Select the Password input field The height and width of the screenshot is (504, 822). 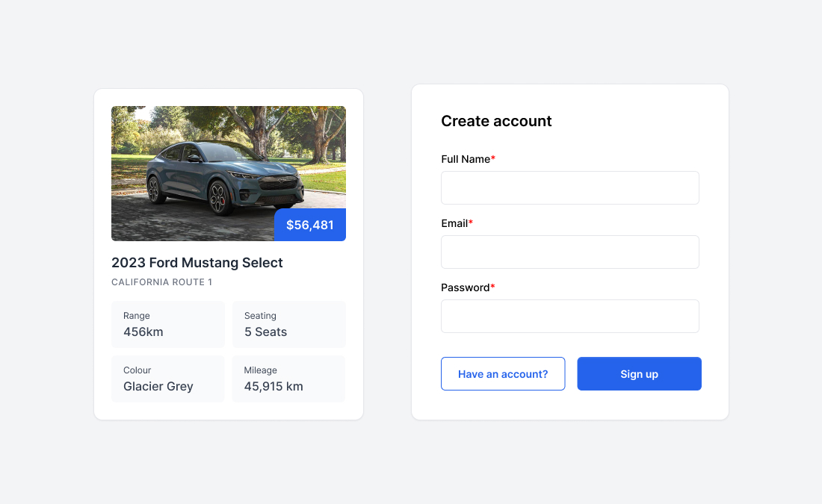[570, 316]
